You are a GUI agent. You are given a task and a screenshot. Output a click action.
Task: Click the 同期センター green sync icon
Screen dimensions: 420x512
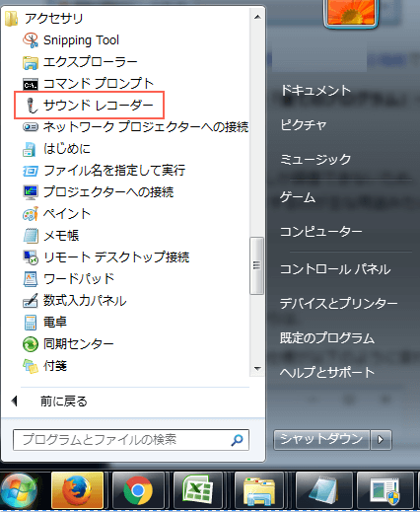point(31,344)
